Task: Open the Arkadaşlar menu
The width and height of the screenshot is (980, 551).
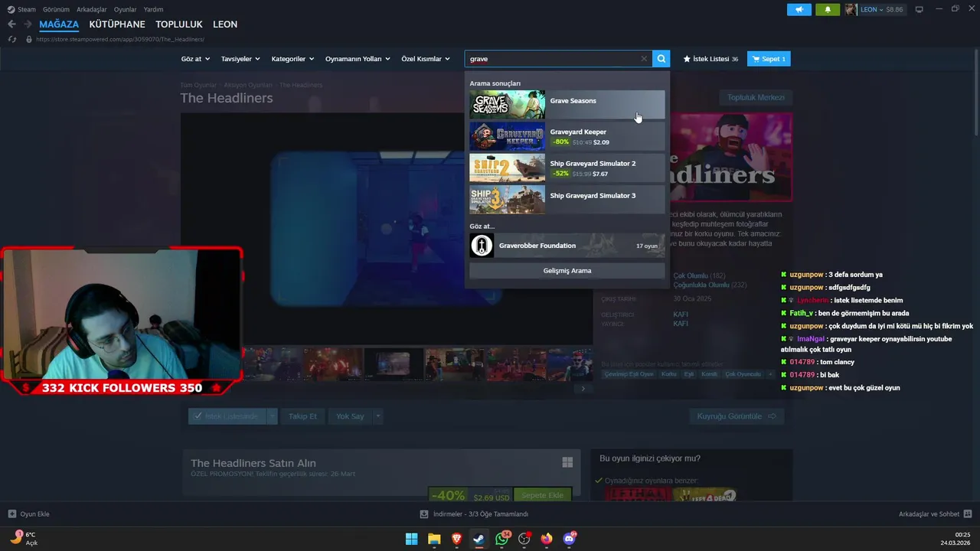Action: click(x=92, y=9)
